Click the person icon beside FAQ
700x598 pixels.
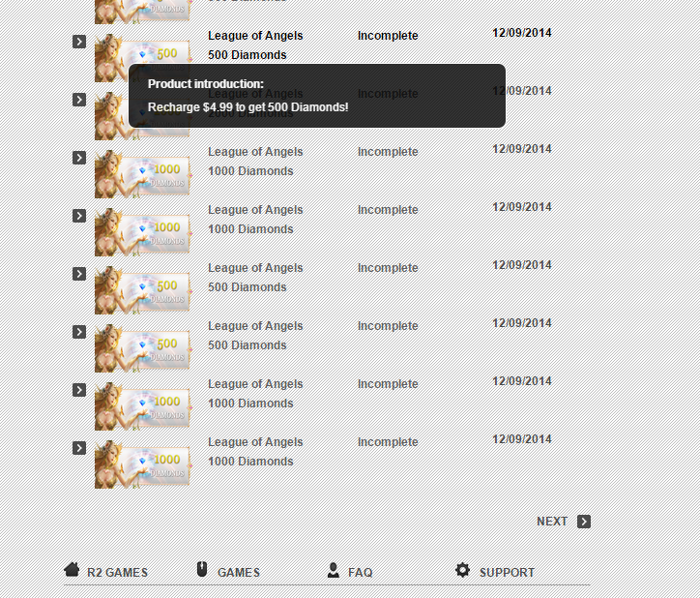pos(334,571)
